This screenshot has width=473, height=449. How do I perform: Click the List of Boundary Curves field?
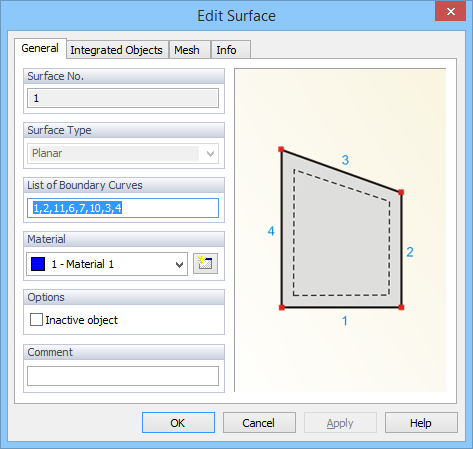(x=123, y=208)
